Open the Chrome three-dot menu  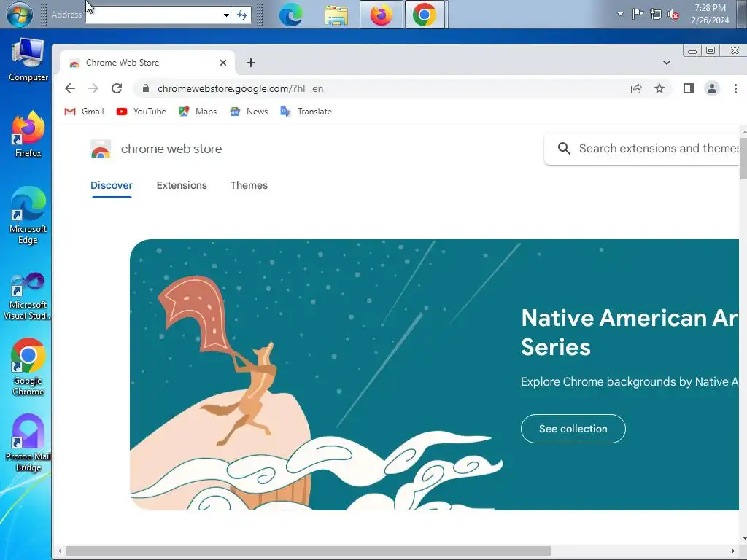[x=735, y=88]
